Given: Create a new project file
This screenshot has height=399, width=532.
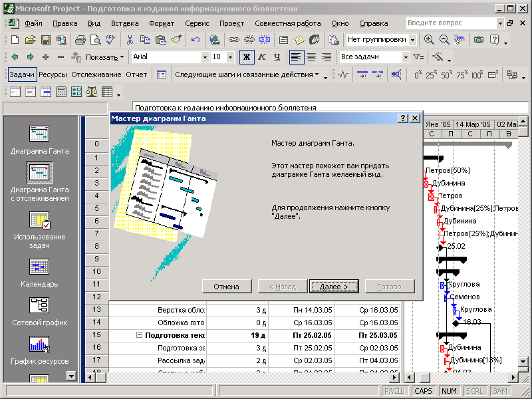Looking at the screenshot, I should pos(15,40).
